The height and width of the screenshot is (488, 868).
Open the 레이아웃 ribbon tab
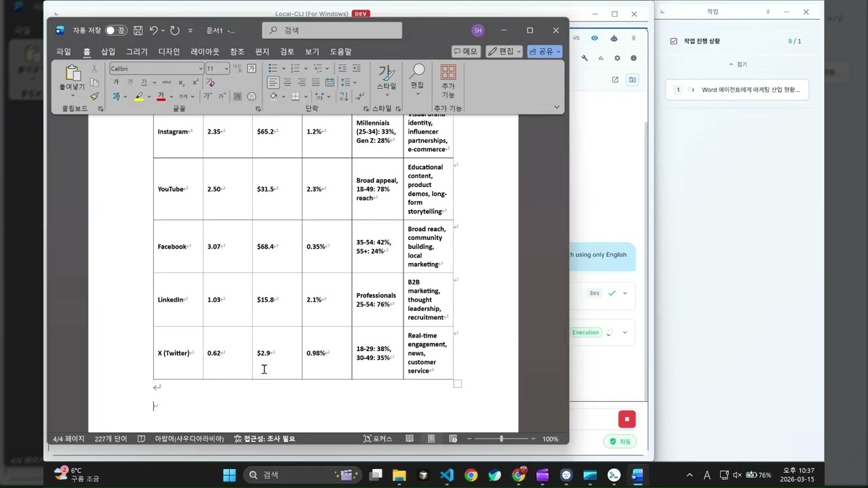tap(205, 52)
